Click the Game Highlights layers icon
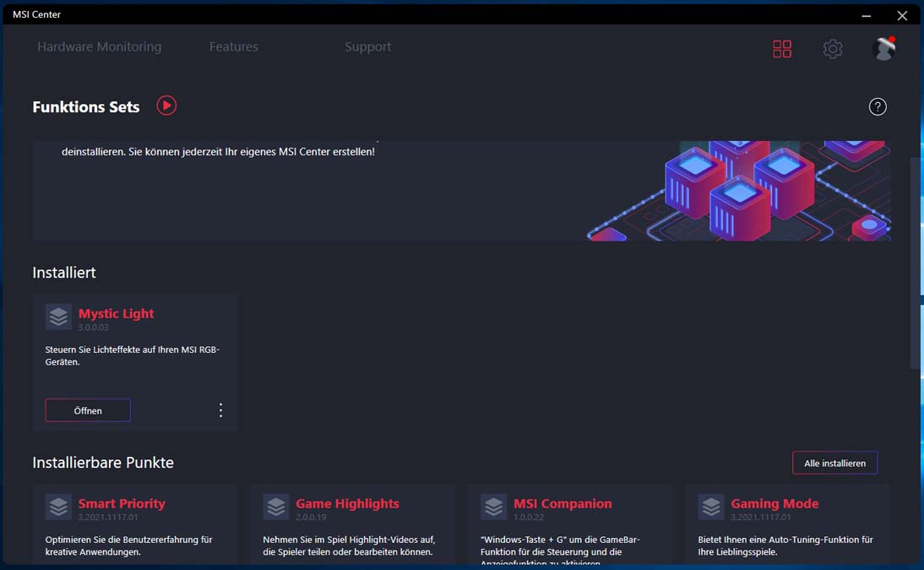 (x=276, y=507)
